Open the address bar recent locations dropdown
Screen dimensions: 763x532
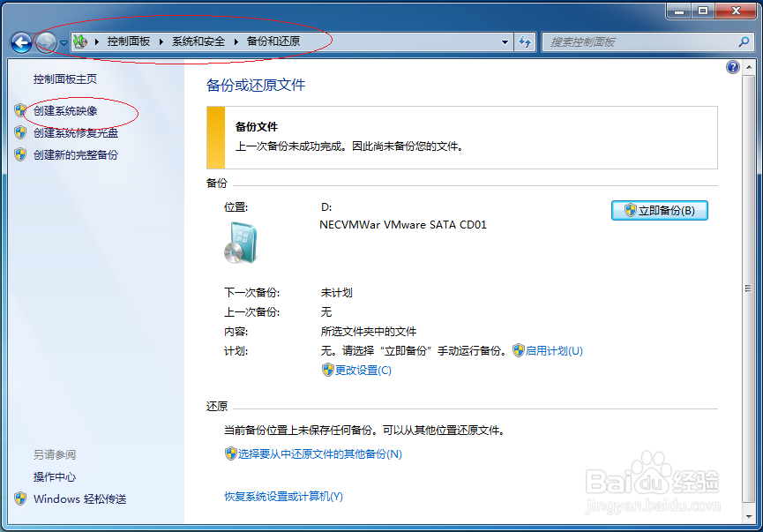505,41
